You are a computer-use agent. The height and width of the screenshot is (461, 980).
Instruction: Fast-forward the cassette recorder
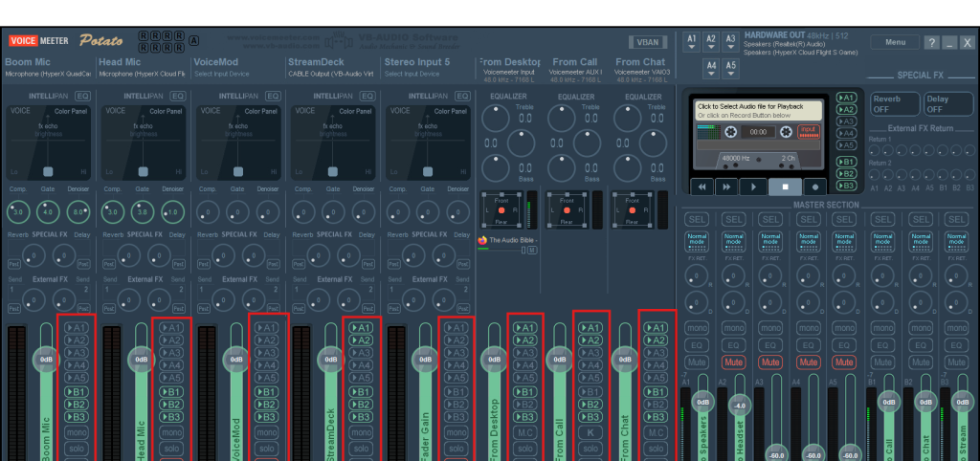click(726, 187)
